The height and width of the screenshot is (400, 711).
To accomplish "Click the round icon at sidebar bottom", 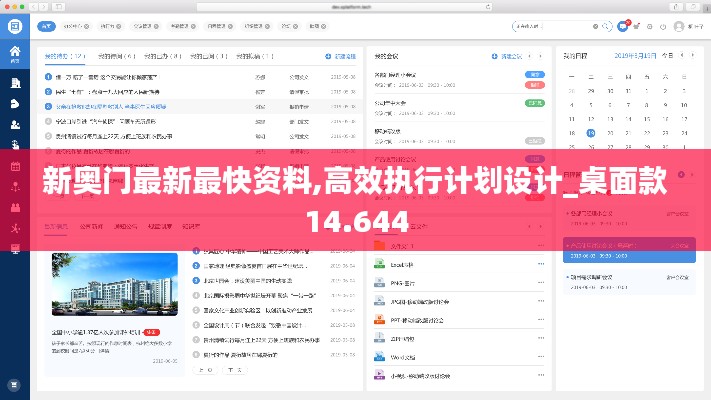I will point(14,384).
